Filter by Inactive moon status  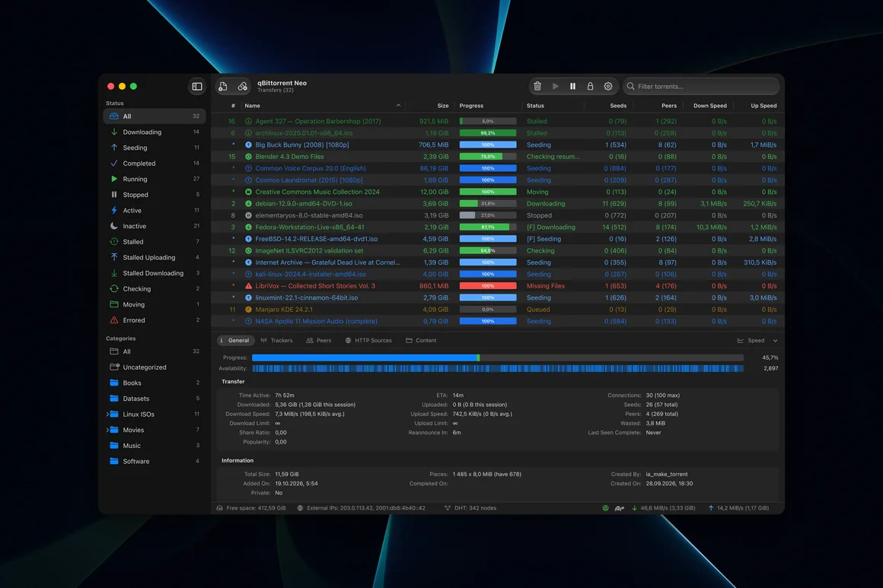tap(155, 226)
